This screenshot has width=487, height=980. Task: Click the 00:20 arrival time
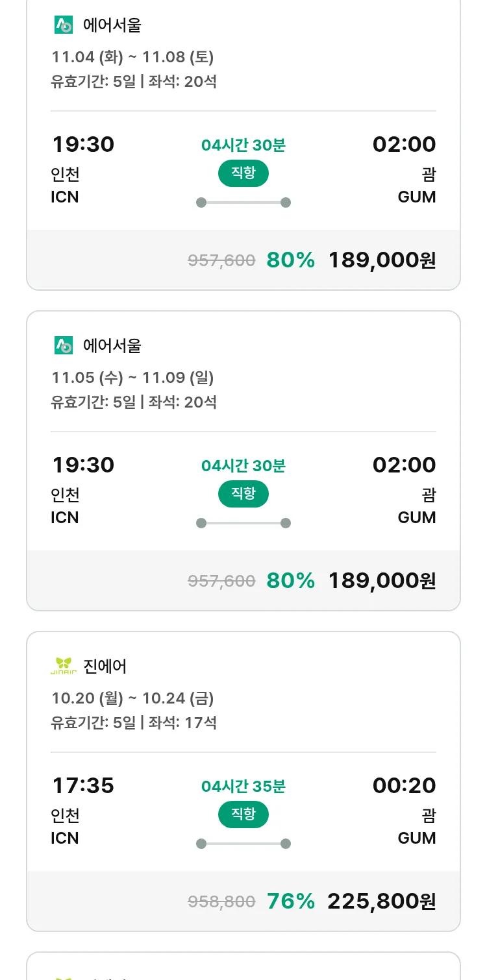404,785
